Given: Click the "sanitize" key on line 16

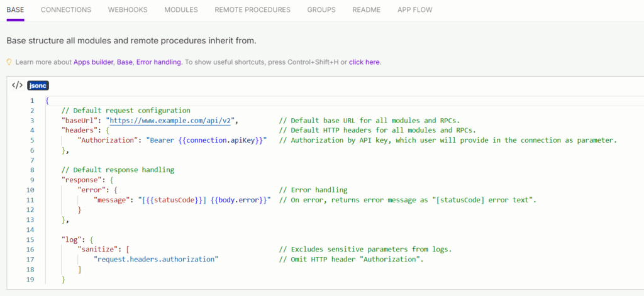Looking at the screenshot, I should (97, 249).
